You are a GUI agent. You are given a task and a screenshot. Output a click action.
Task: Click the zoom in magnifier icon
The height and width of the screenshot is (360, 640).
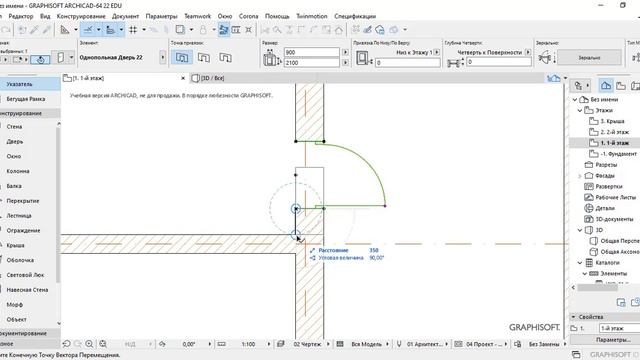coord(89,344)
